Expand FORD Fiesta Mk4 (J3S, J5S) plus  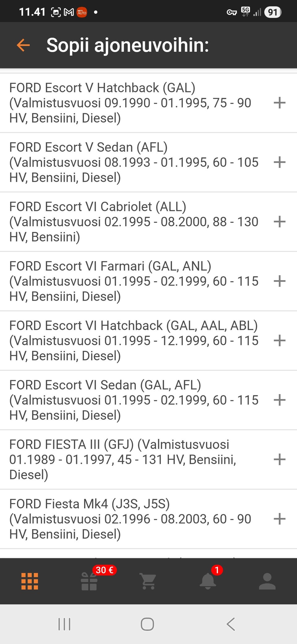coord(279,519)
